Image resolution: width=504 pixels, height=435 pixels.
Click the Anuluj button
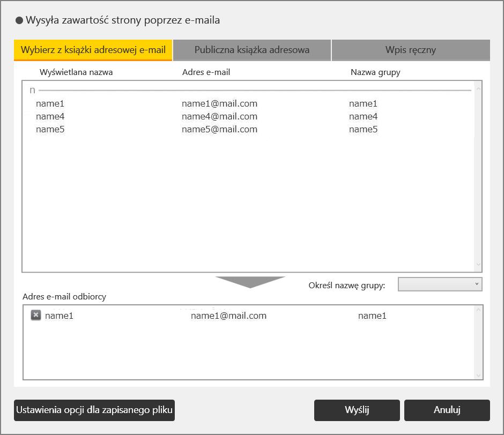click(x=447, y=410)
